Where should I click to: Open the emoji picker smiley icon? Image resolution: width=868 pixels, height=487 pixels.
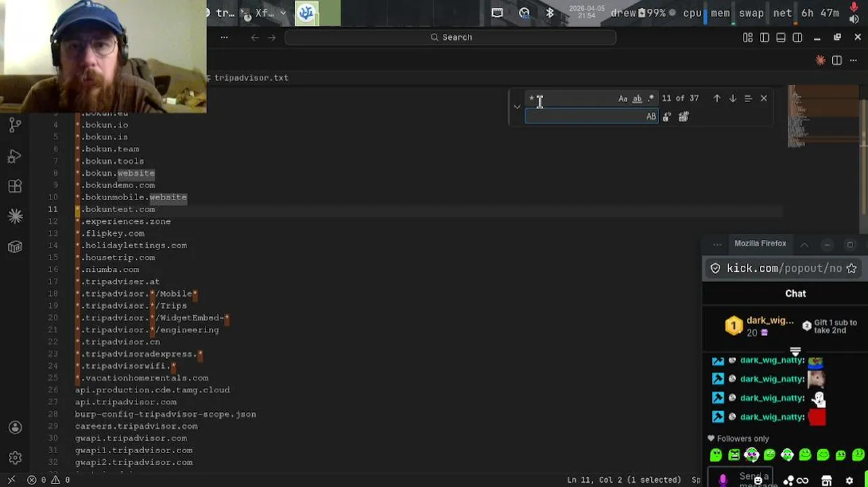[x=759, y=481]
